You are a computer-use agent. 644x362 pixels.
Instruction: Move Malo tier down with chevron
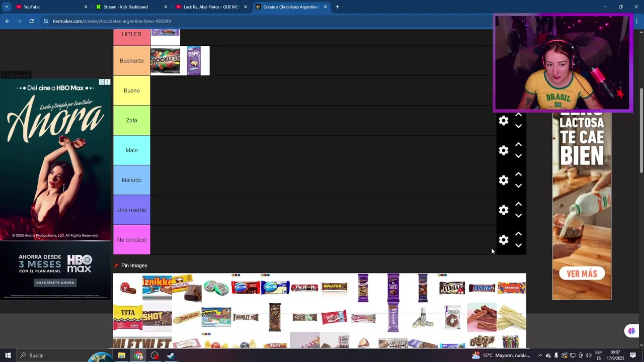(518, 156)
